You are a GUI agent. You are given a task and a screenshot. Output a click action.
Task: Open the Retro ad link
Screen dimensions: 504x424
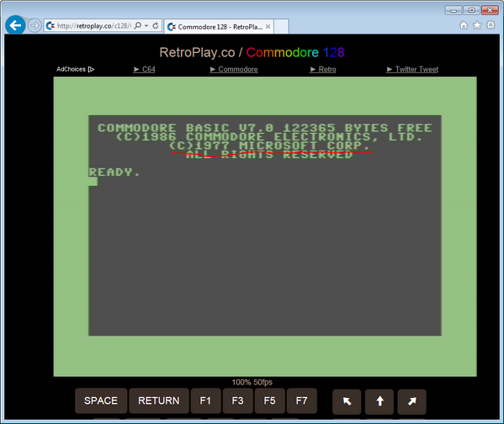click(x=323, y=69)
